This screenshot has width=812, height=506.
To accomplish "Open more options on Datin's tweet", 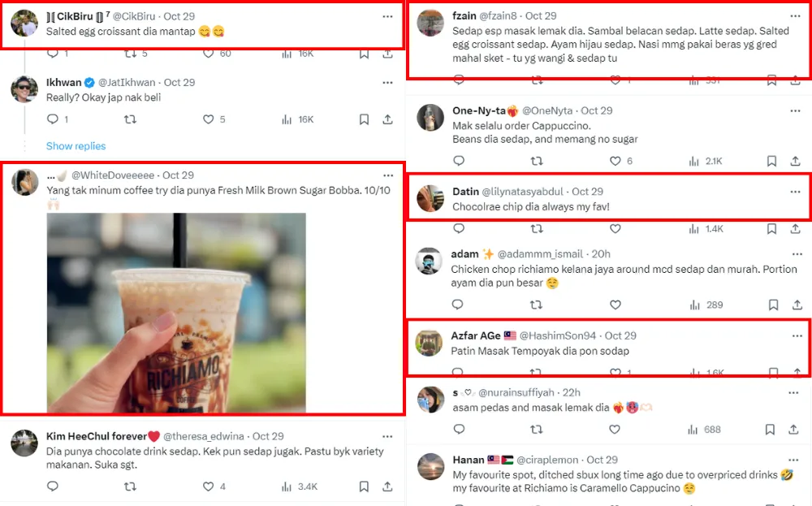I will pyautogui.click(x=795, y=192).
